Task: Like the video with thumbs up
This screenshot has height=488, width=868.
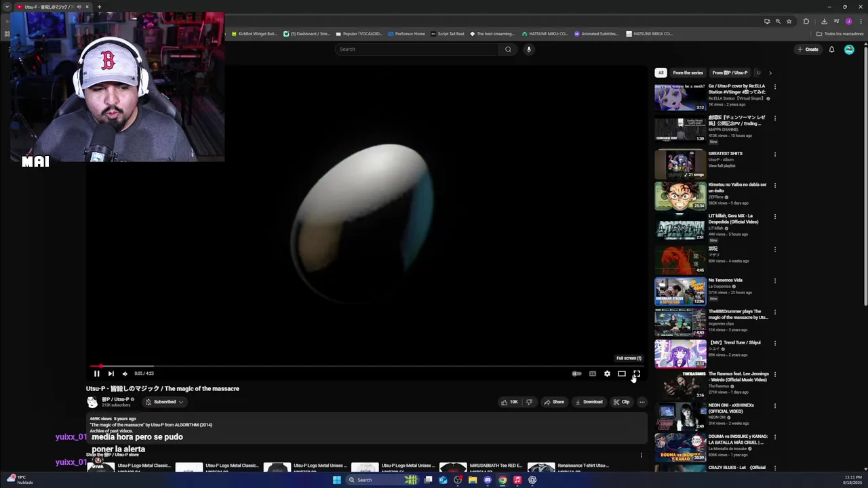Action: [509, 402]
